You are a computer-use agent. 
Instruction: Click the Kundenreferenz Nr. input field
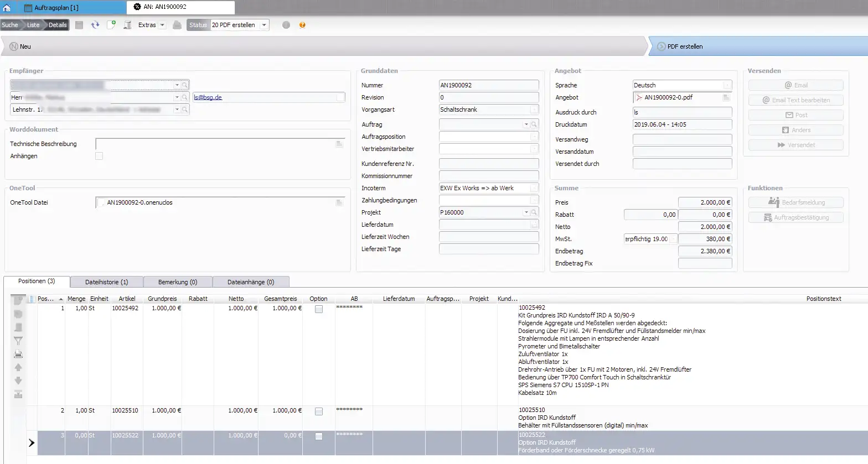pos(489,164)
